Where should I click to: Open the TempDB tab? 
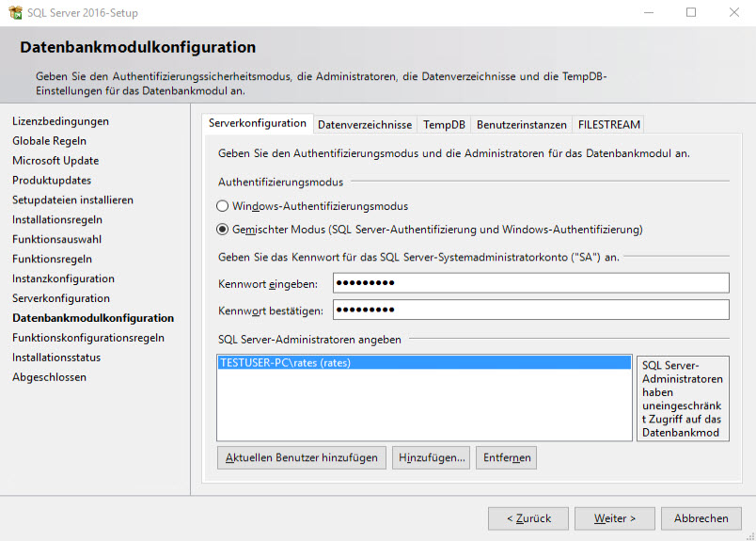[444, 124]
